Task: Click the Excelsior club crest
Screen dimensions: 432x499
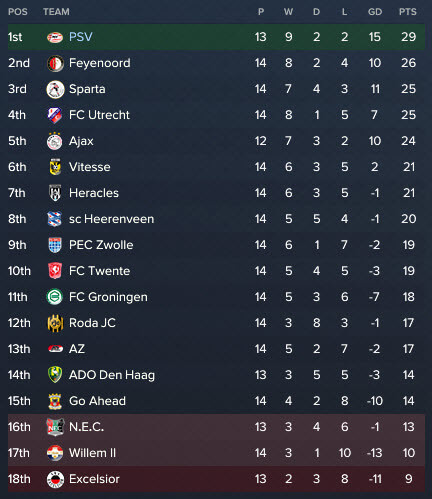Action: (x=55, y=479)
